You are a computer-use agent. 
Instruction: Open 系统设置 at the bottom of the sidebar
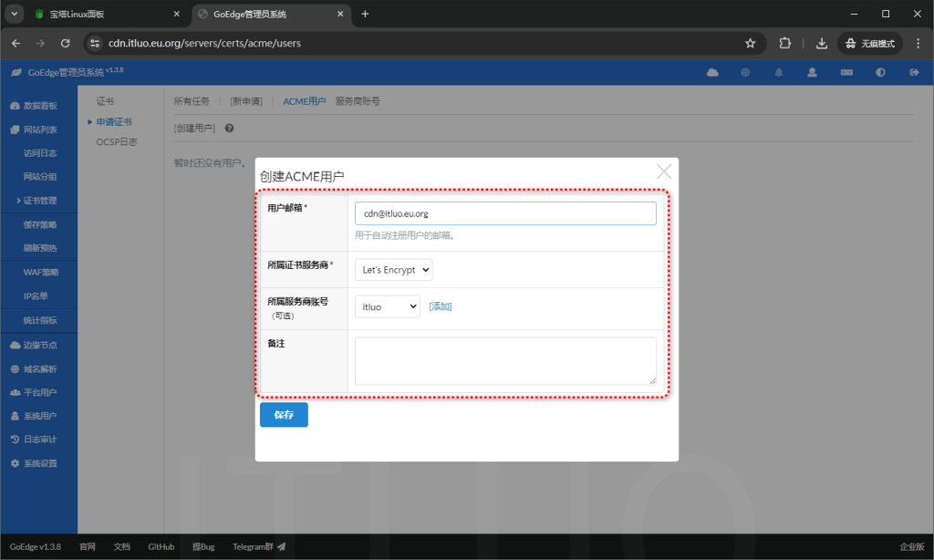point(38,462)
